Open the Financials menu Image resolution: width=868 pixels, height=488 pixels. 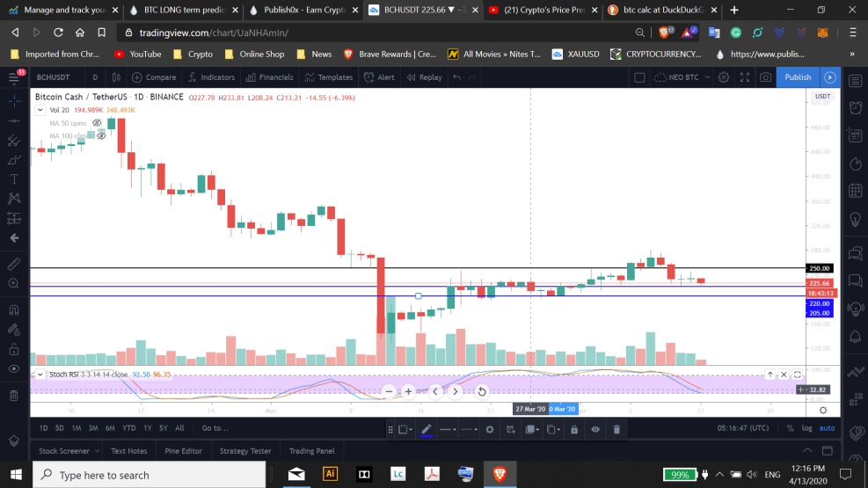pyautogui.click(x=269, y=77)
